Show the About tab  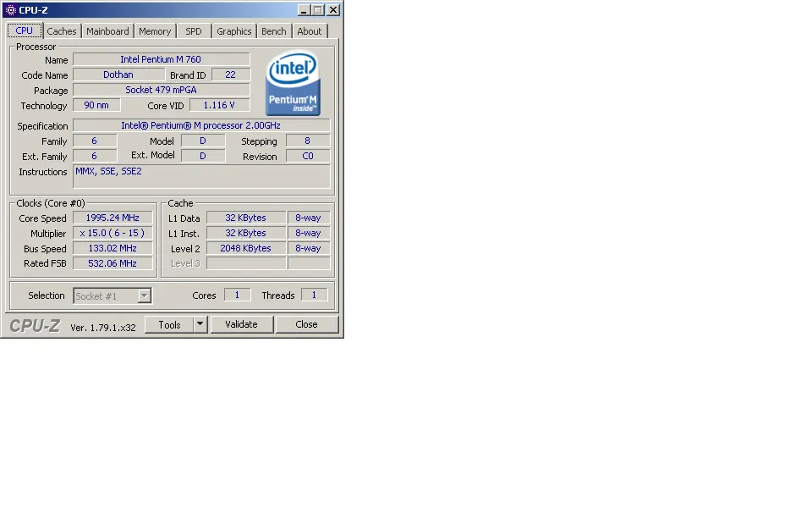coord(310,31)
